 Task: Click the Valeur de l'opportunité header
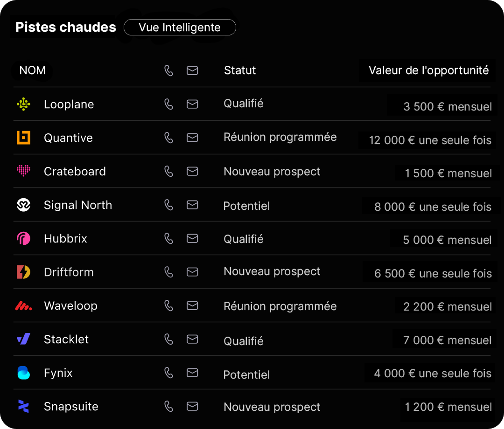tap(428, 70)
